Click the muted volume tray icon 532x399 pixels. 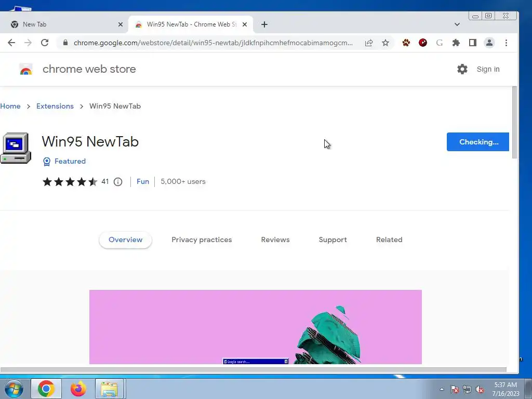coord(480,390)
